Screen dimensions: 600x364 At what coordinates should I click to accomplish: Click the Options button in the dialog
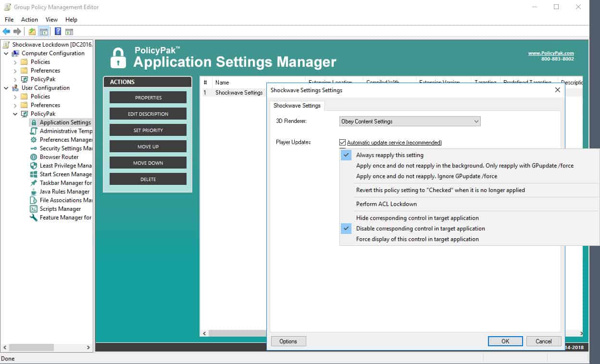pos(288,341)
